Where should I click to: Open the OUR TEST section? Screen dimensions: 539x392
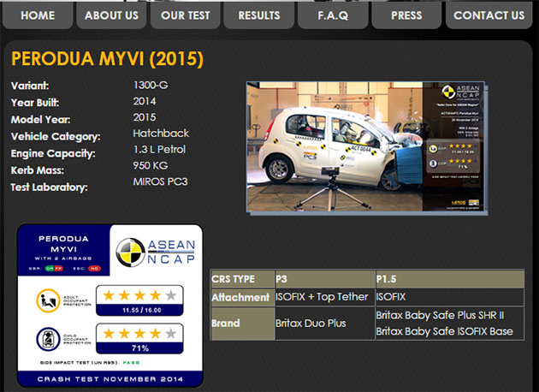(185, 15)
